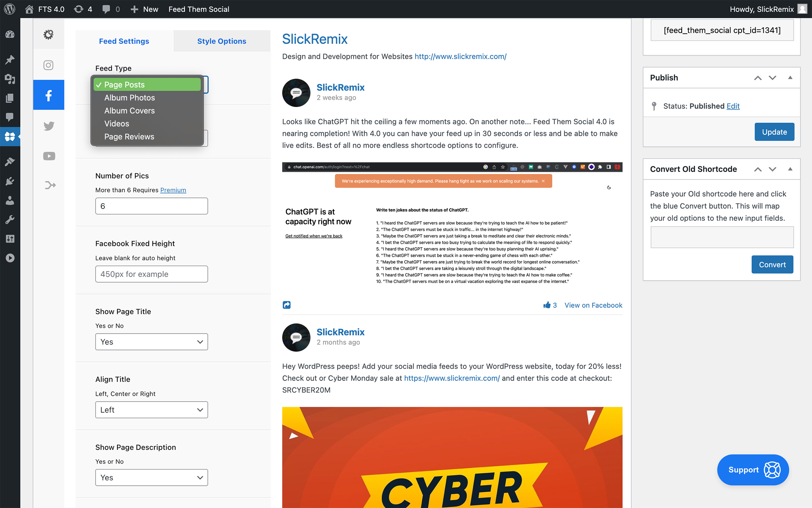Open the Cyber Monday banner image
The width and height of the screenshot is (812, 508).
click(452, 457)
